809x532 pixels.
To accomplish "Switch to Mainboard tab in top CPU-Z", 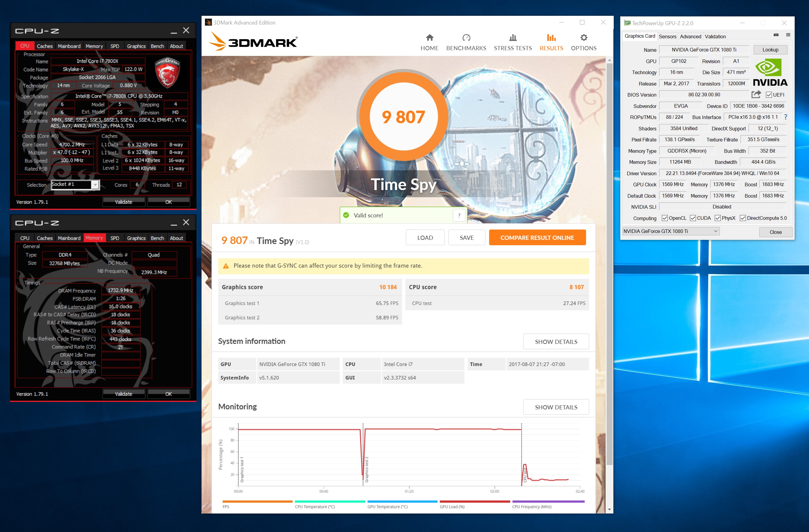I will (69, 46).
